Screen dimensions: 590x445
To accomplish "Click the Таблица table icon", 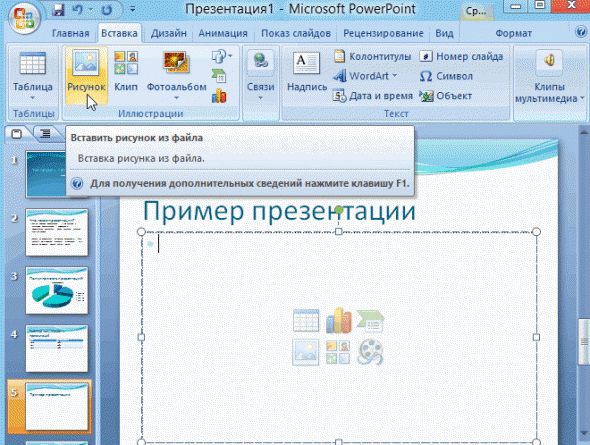I will (32, 64).
